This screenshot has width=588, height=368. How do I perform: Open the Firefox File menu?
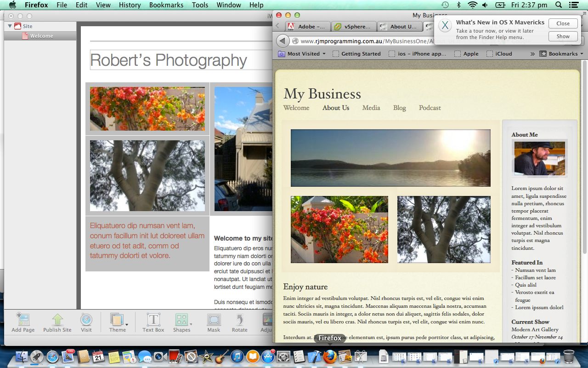point(62,5)
